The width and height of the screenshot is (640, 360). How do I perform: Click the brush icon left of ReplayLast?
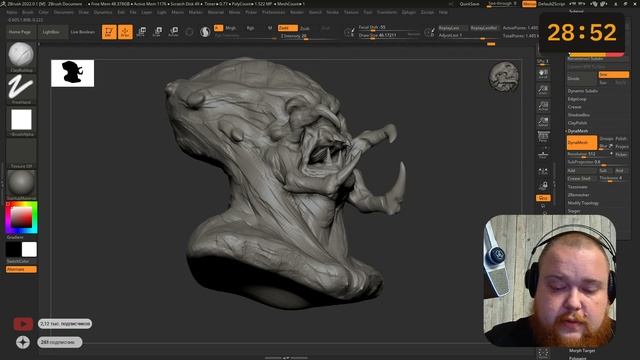(429, 32)
